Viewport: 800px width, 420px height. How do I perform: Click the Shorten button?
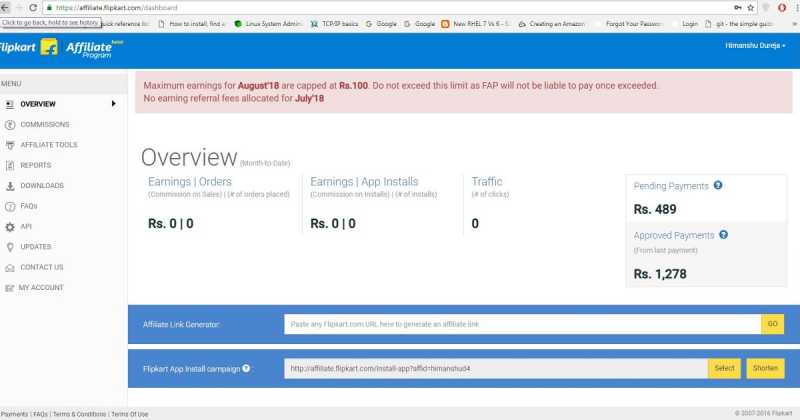pyautogui.click(x=765, y=368)
